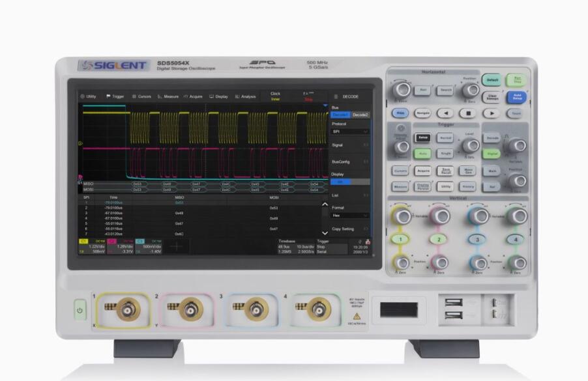
Task: Push the front-panel Math button
Action: (492, 171)
